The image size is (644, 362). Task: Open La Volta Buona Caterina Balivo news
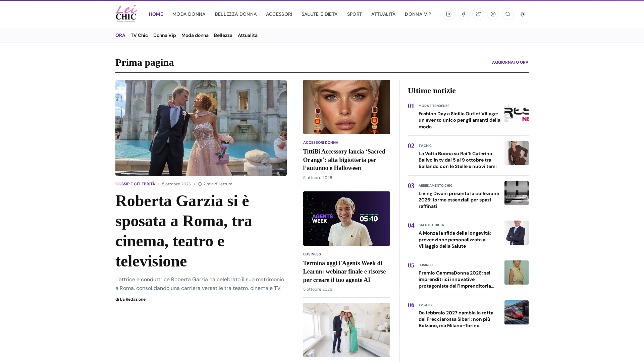pos(458,160)
